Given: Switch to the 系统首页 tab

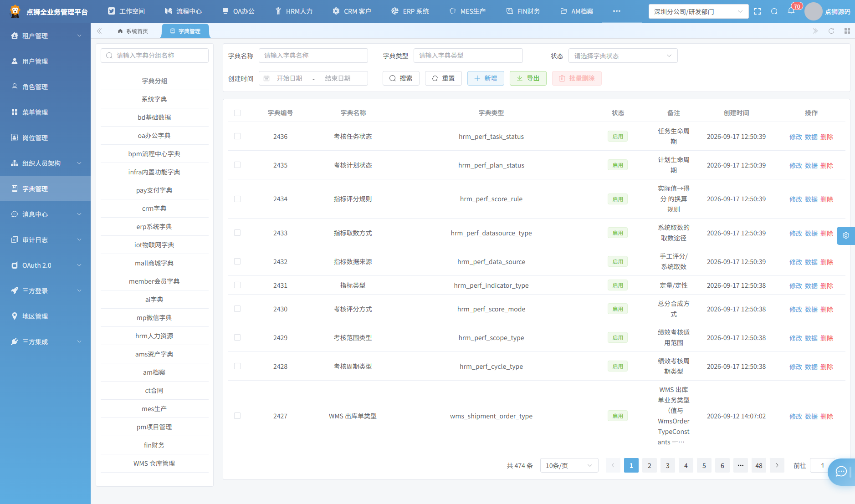Looking at the screenshot, I should click(133, 31).
